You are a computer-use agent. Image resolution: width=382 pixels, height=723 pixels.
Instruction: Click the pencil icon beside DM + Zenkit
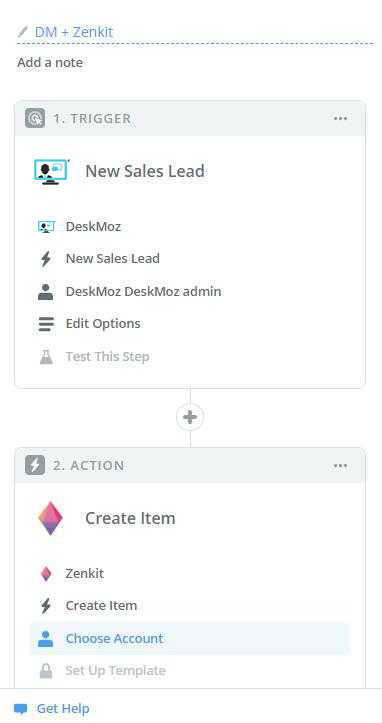(22, 32)
